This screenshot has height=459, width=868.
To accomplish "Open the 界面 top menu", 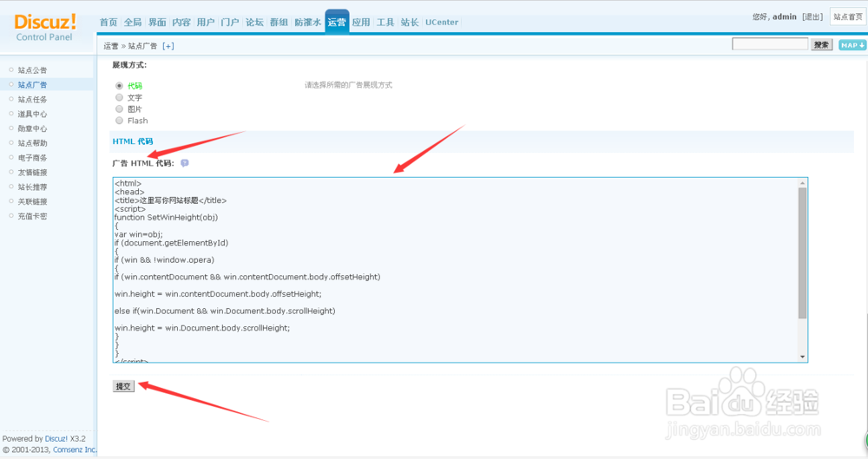I will [x=157, y=23].
